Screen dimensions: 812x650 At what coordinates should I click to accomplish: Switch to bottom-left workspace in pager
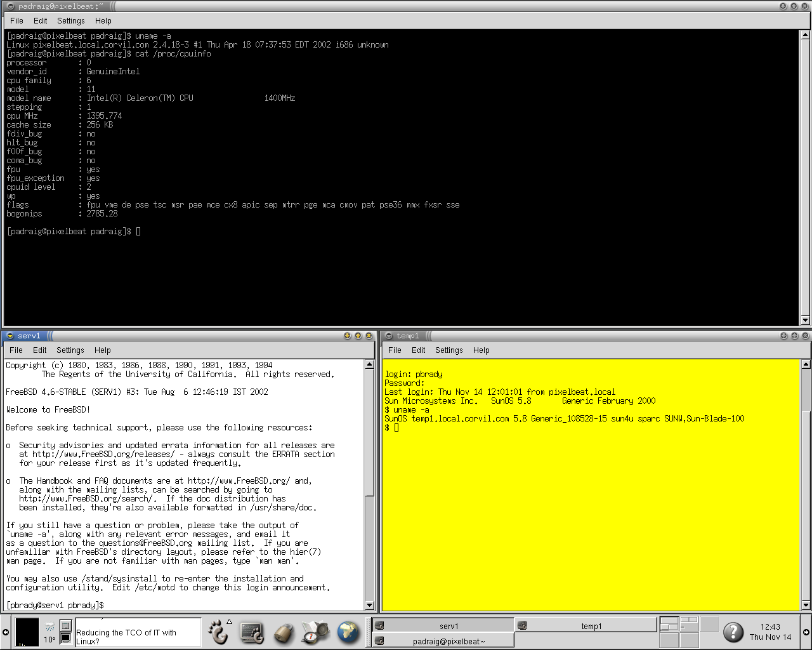(x=669, y=639)
